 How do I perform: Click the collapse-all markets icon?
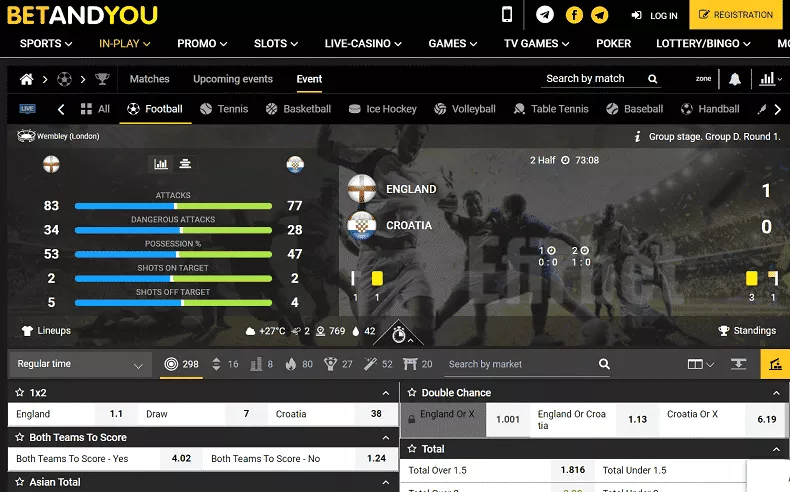point(739,364)
